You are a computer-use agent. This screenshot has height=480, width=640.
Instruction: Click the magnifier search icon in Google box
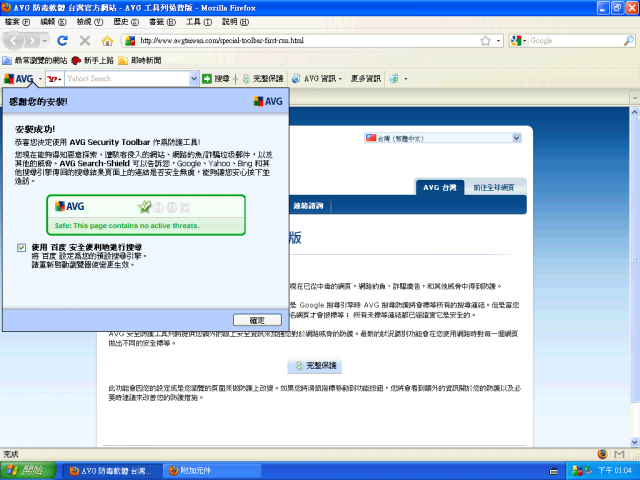tap(629, 40)
